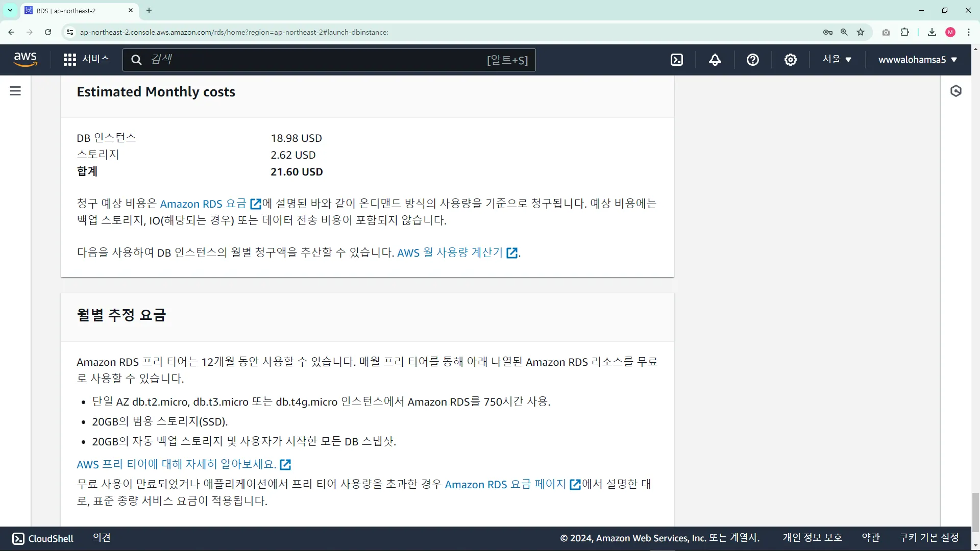980x551 pixels.
Task: Open a new browser tab
Action: tap(149, 10)
